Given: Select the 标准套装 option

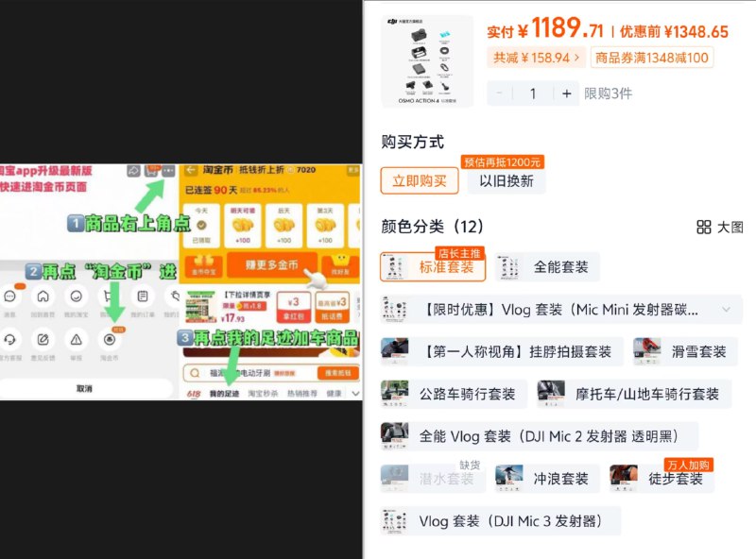Looking at the screenshot, I should pyautogui.click(x=433, y=267).
